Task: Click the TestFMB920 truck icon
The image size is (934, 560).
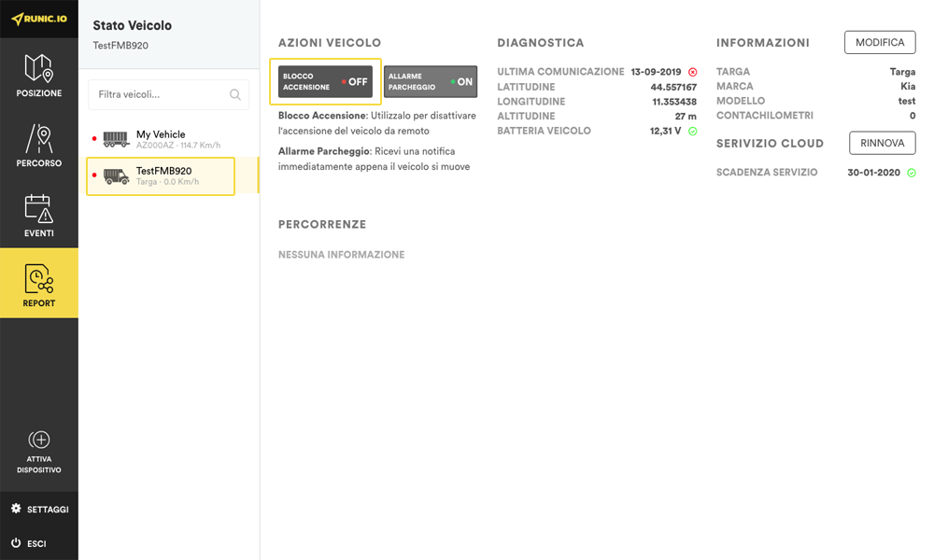Action: (x=116, y=176)
